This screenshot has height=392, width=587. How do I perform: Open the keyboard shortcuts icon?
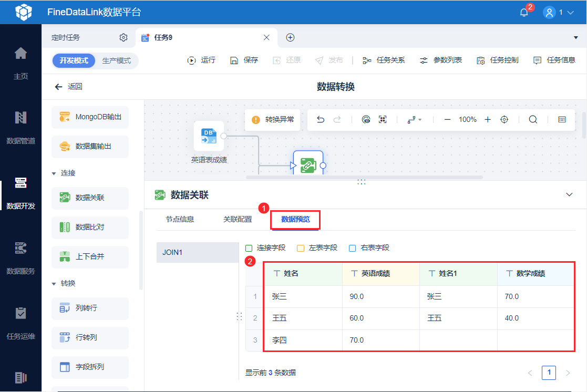tap(562, 119)
